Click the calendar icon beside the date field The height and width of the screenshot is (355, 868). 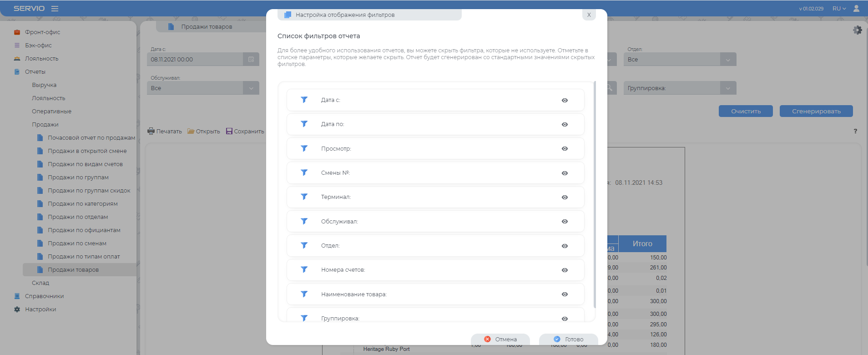click(x=251, y=60)
